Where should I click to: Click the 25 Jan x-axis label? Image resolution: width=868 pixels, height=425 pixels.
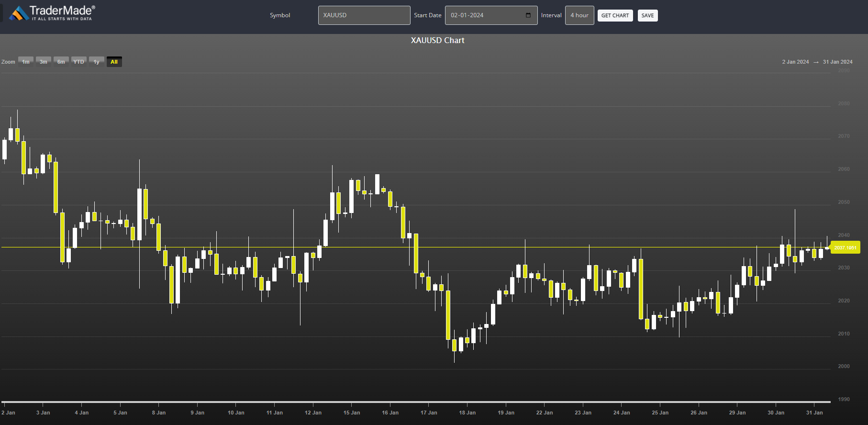pos(660,413)
